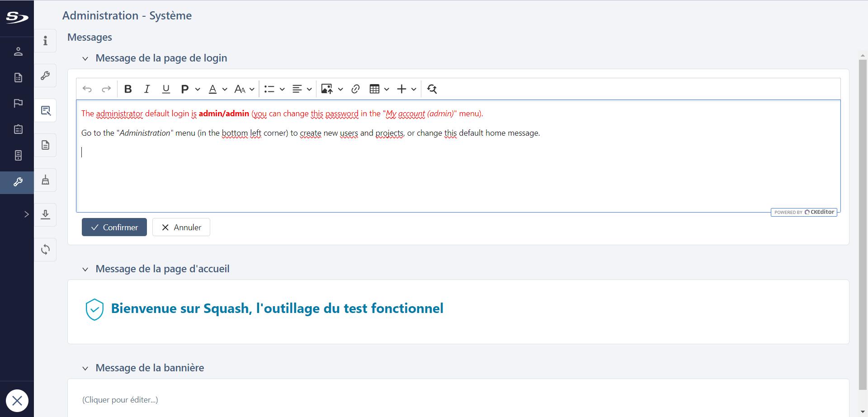Click the Annuler button
Screen dimensions: 868x417
(181, 227)
